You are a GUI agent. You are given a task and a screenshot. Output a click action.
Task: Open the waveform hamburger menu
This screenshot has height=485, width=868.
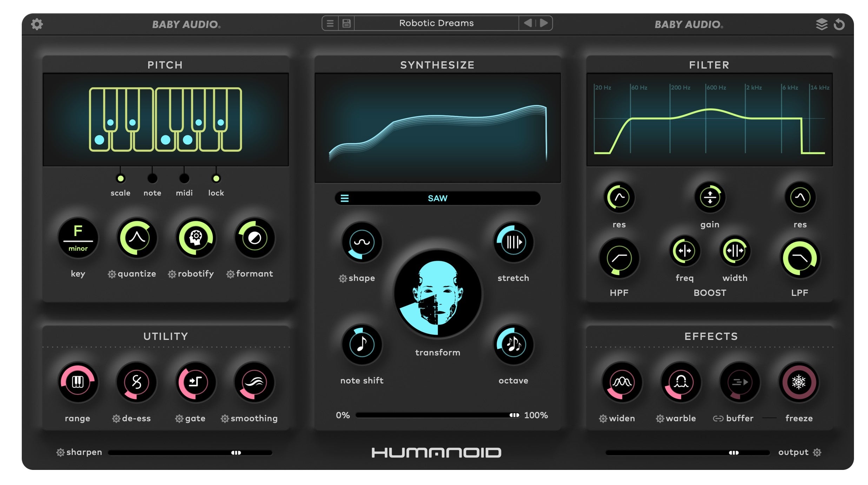pos(345,198)
